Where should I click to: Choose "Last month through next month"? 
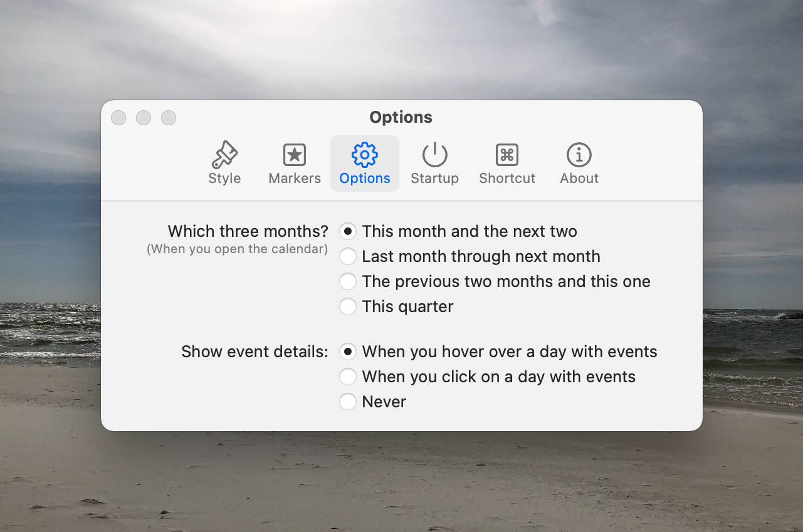[470, 256]
